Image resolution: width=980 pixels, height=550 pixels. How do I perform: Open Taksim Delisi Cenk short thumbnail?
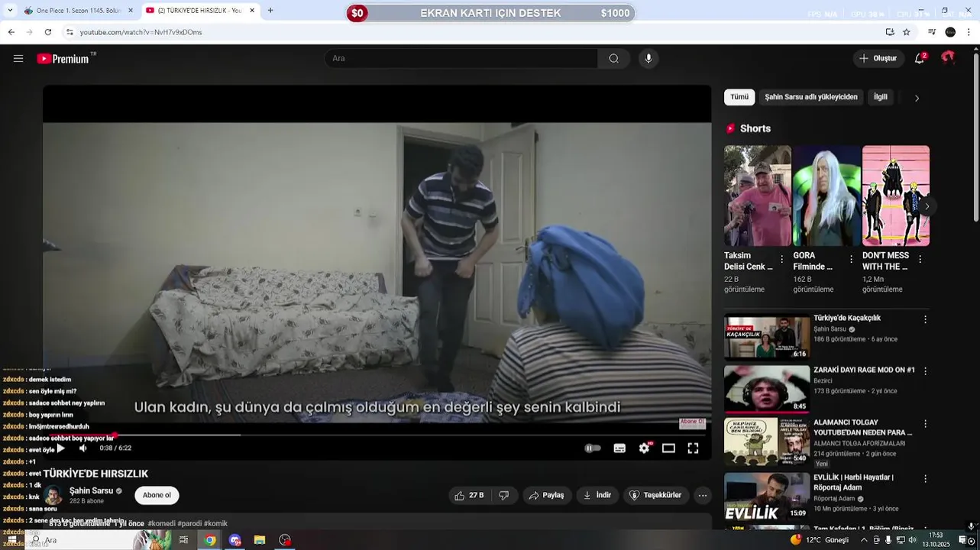pos(758,196)
